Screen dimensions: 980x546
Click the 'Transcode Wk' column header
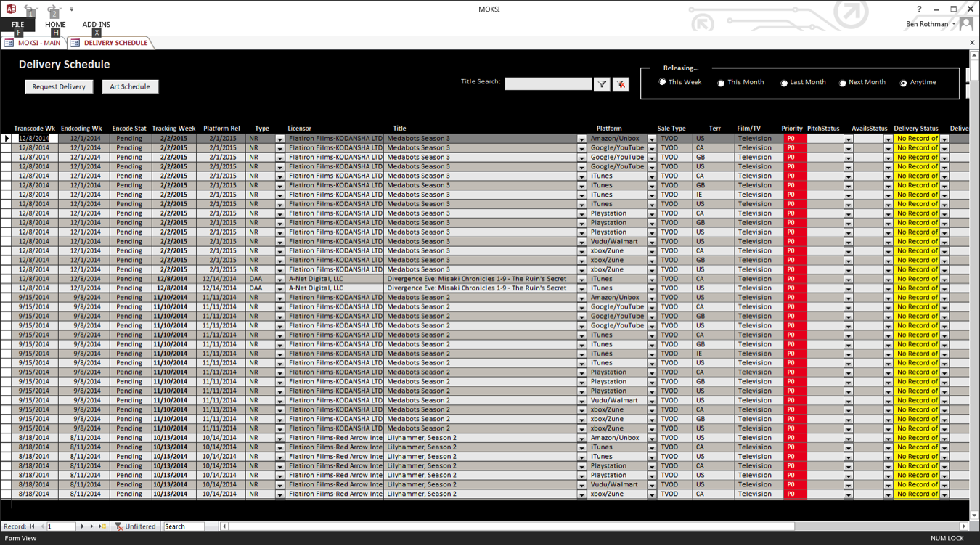pos(34,129)
